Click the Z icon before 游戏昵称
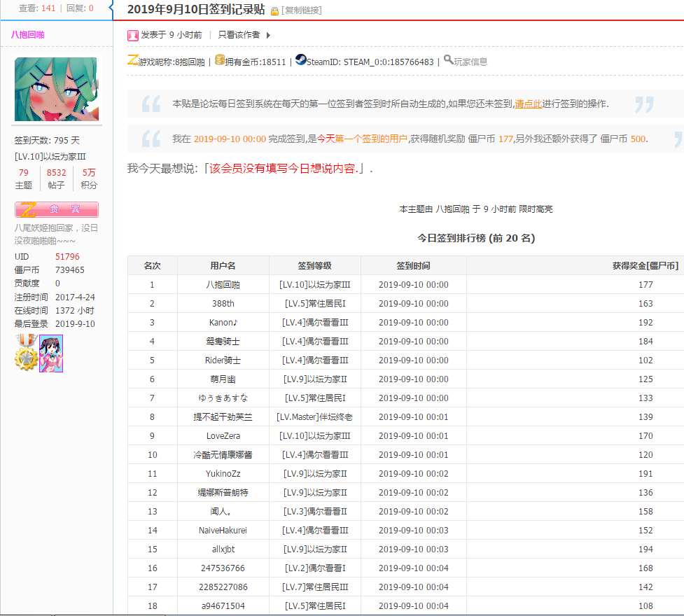Viewport: 684px width, 616px height. [132, 60]
